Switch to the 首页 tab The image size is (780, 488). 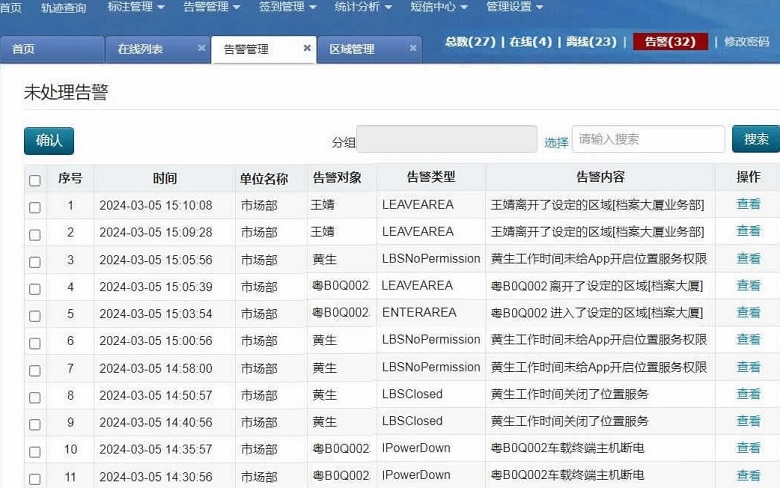pyautogui.click(x=52, y=49)
